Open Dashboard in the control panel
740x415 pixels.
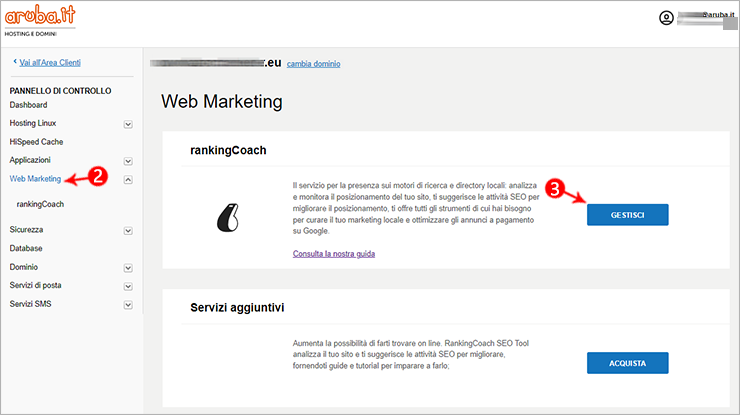tap(28, 105)
